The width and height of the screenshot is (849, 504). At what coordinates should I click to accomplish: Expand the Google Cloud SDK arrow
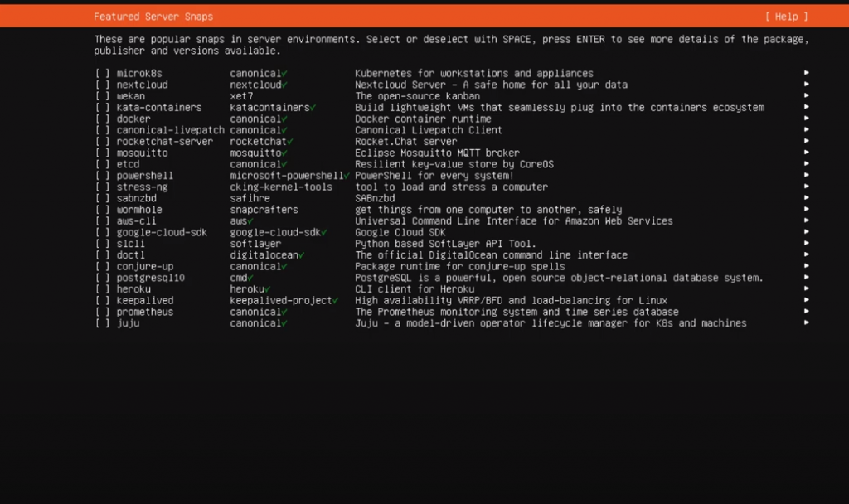(x=806, y=232)
